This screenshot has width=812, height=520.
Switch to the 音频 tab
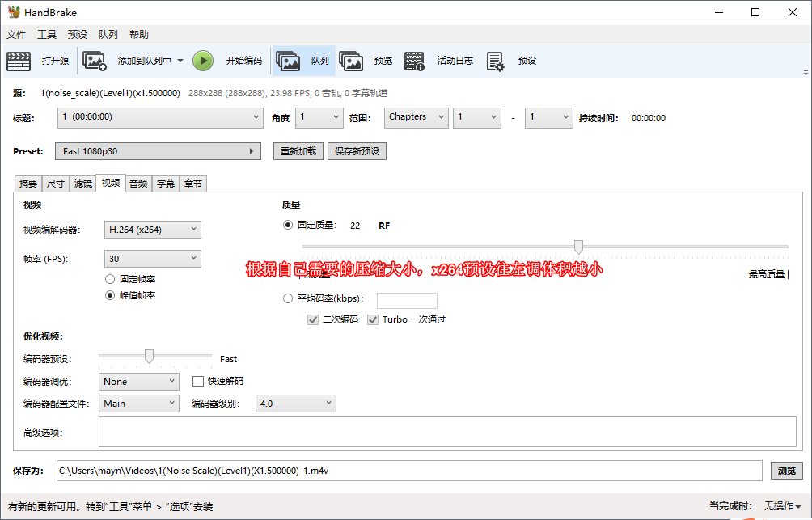pos(137,184)
